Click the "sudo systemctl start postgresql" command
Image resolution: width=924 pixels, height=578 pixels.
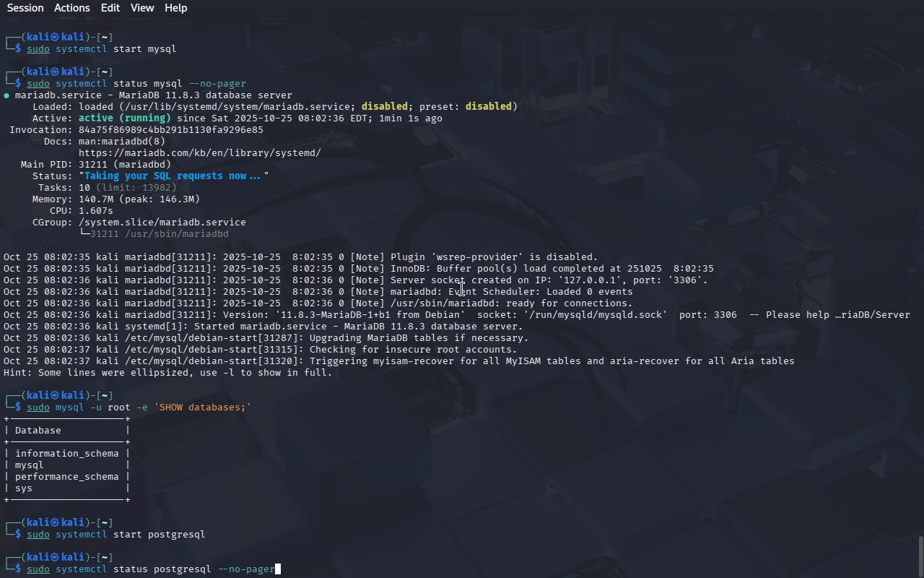click(115, 535)
